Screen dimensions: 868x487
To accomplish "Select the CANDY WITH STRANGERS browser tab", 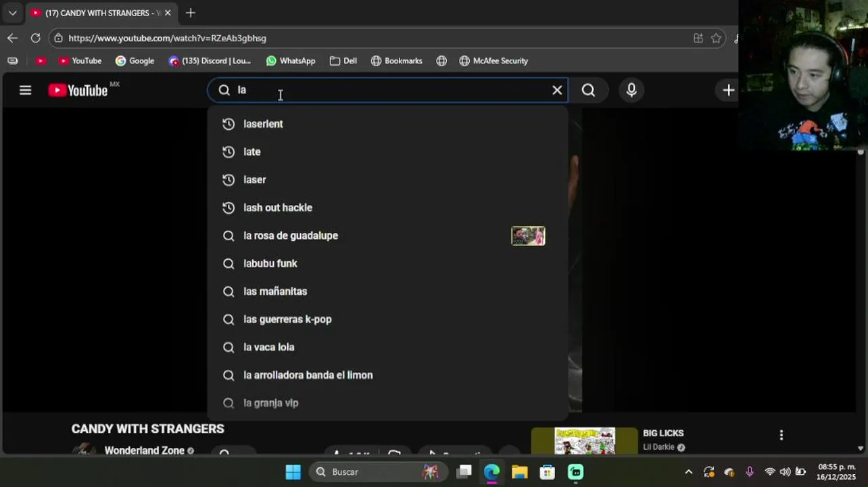I will coord(100,13).
